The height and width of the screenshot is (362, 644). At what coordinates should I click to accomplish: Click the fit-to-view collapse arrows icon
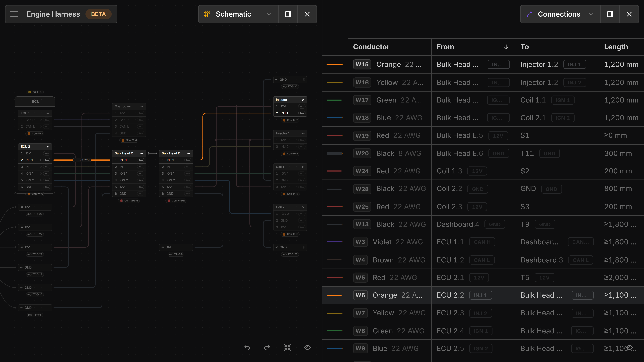287,347
